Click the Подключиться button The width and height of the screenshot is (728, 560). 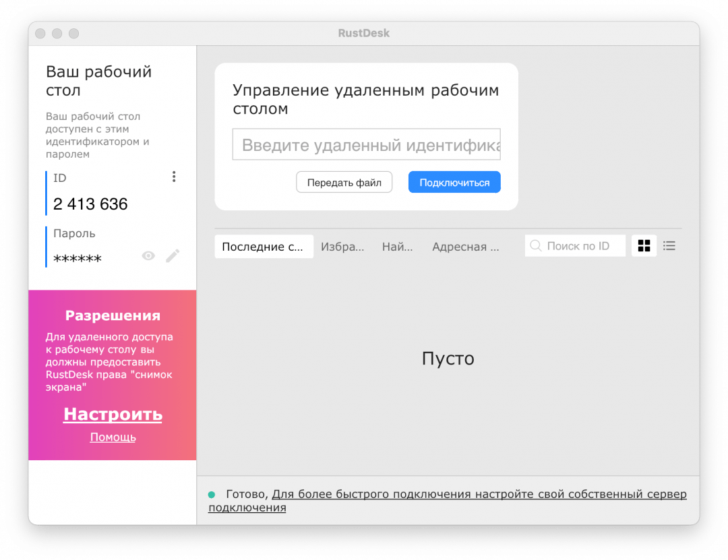[454, 182]
